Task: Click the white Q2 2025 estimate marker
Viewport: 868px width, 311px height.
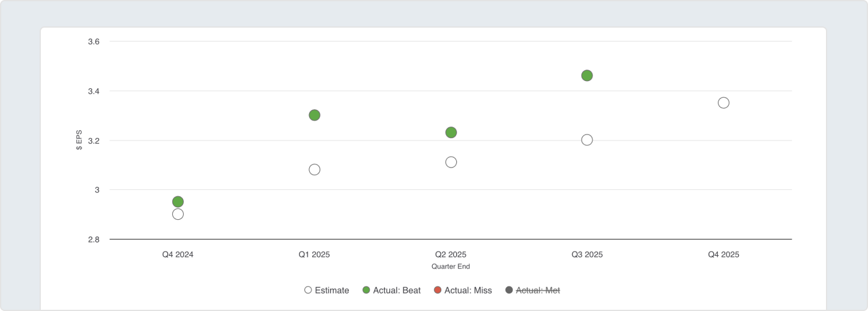Action: coord(451,162)
